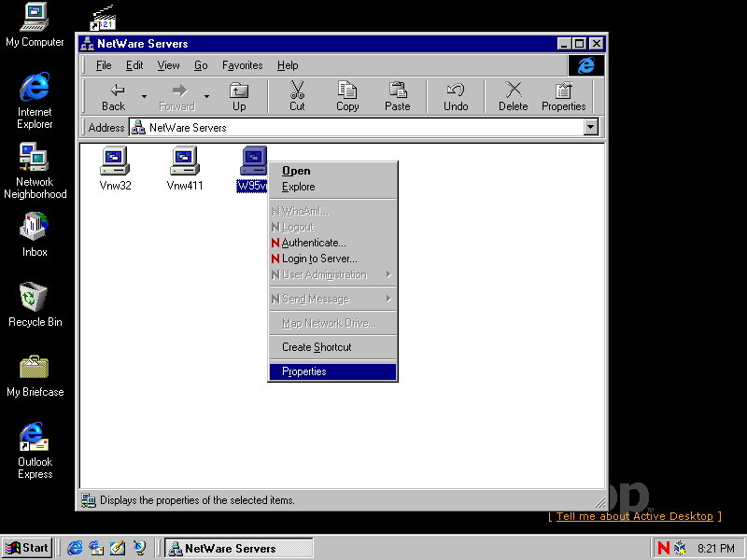
Task: Select the Vnw411 server icon
Action: coord(185,161)
